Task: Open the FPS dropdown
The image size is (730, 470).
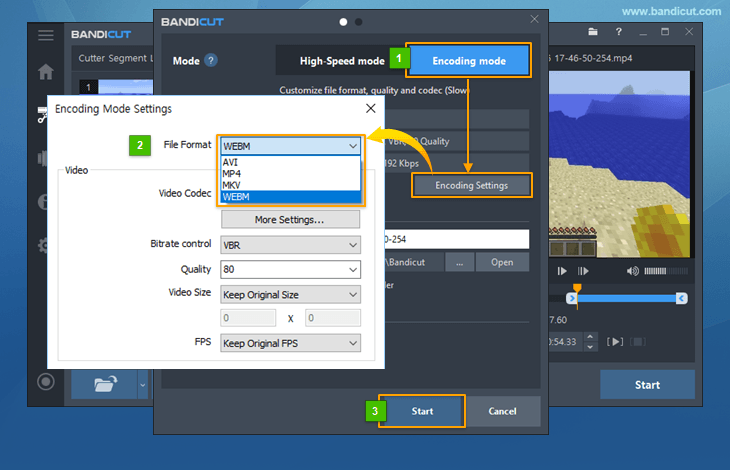Action: (x=290, y=343)
